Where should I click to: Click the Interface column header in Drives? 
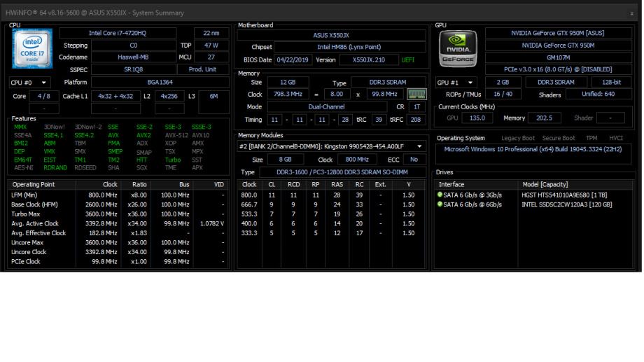pos(477,184)
